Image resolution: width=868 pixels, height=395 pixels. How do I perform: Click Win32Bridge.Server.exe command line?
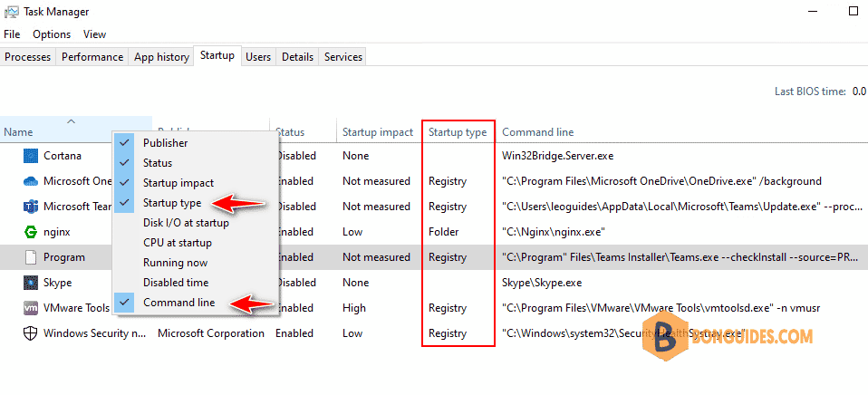(557, 156)
